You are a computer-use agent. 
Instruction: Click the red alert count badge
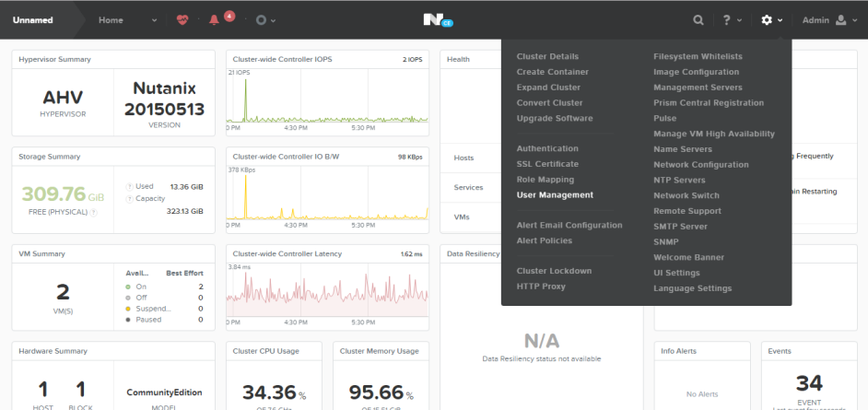point(229,16)
